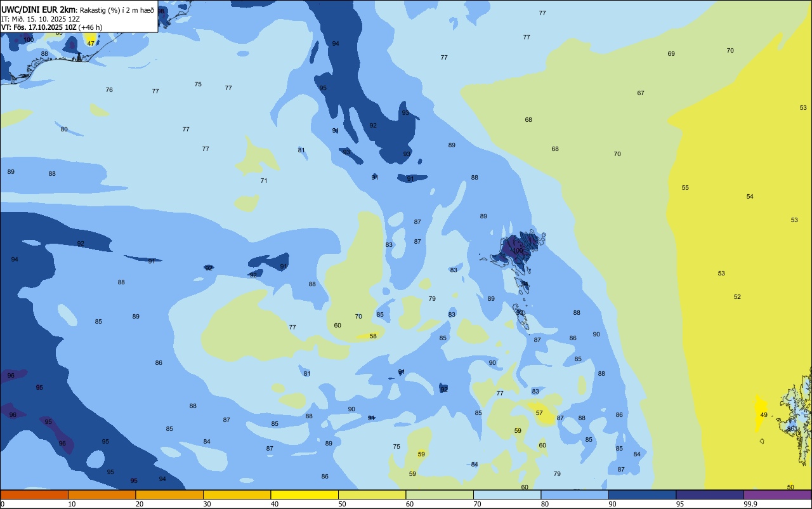
Task: Click the '0' tick on the color scale
Action: coord(3,504)
